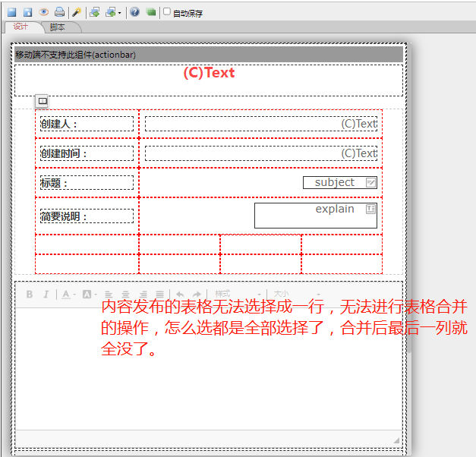The image size is (476, 457).
Task: Click the subject input field
Action: tap(340, 182)
